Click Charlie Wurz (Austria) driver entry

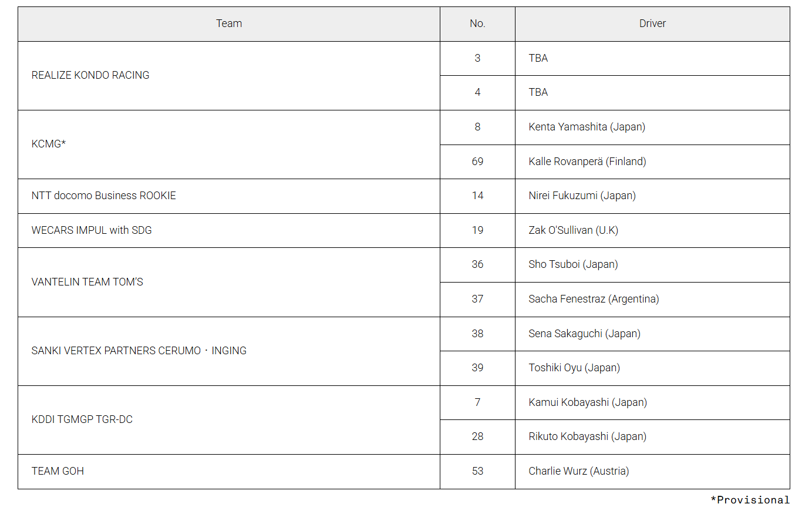(x=578, y=471)
